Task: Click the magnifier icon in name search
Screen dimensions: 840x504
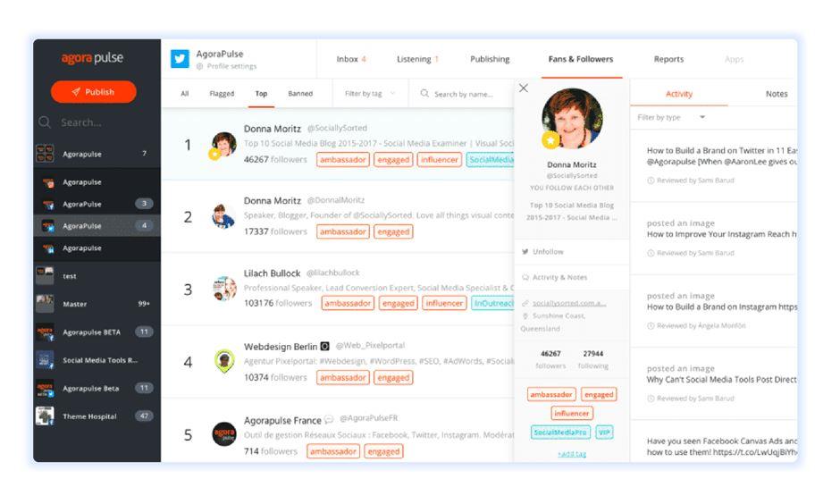Action: 424,94
